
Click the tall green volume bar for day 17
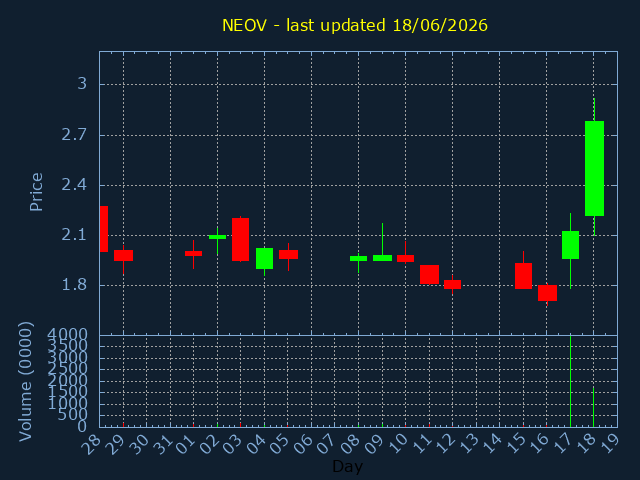[570, 381]
